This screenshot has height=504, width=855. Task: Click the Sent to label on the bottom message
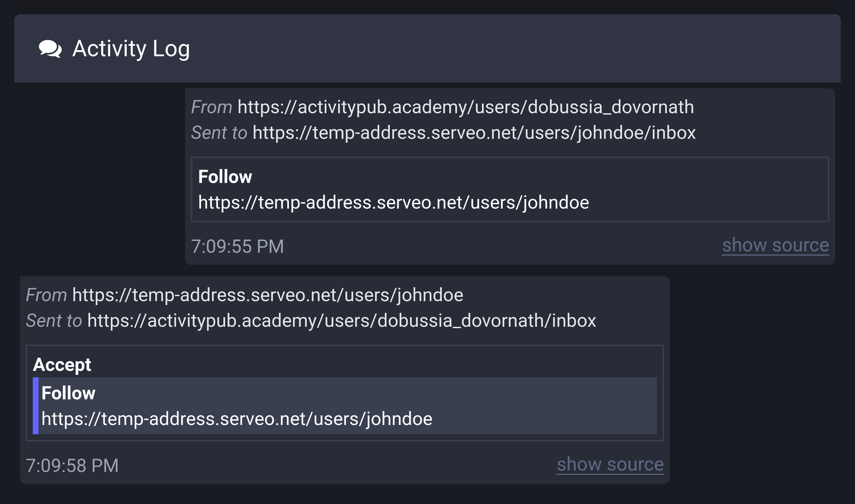pos(53,320)
